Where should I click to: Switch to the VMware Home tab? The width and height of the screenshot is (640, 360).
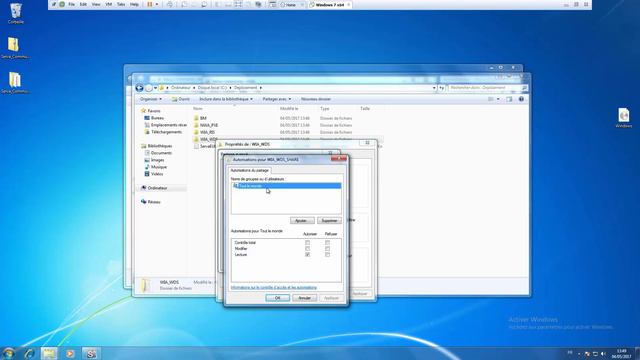291,5
